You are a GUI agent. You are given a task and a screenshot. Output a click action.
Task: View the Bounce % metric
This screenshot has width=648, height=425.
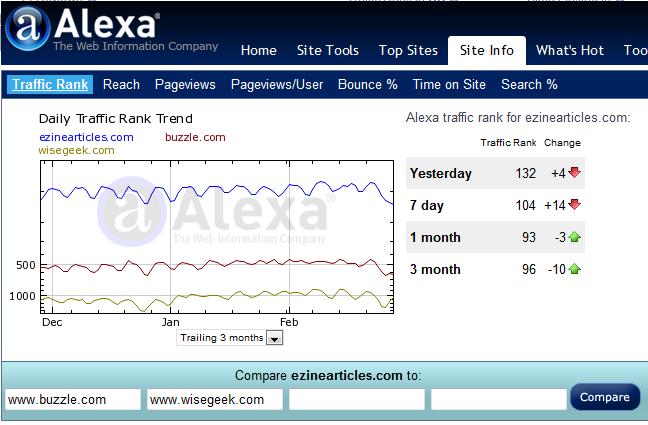pyautogui.click(x=368, y=84)
